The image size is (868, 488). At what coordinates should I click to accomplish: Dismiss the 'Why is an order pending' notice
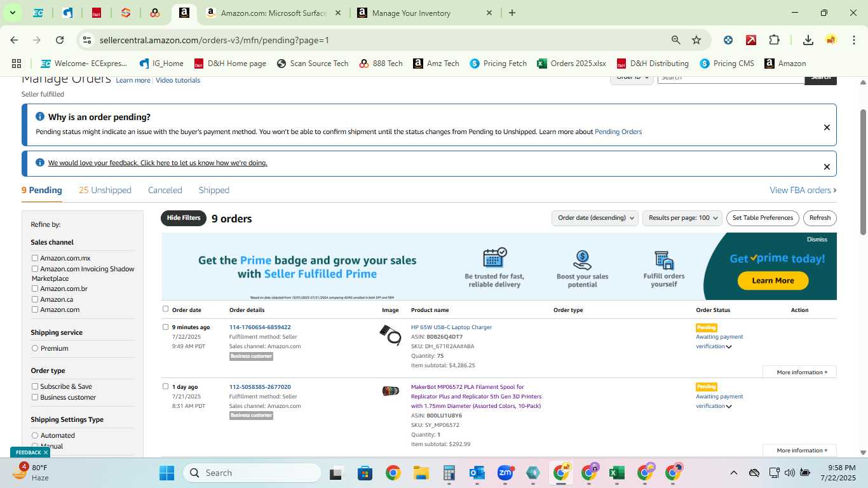[x=827, y=127]
